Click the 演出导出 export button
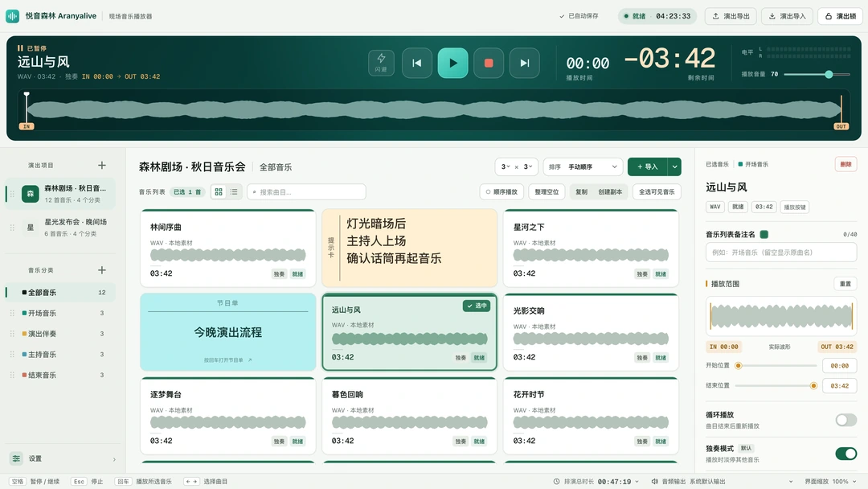Screen dimensions: 868x489 click(x=731, y=16)
